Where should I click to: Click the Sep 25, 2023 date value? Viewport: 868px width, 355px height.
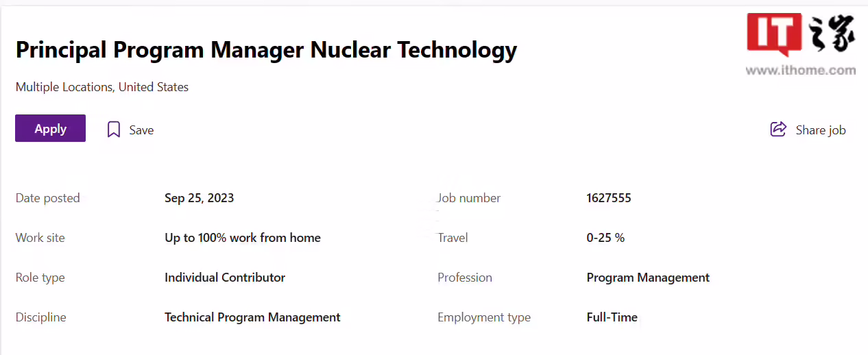click(199, 198)
